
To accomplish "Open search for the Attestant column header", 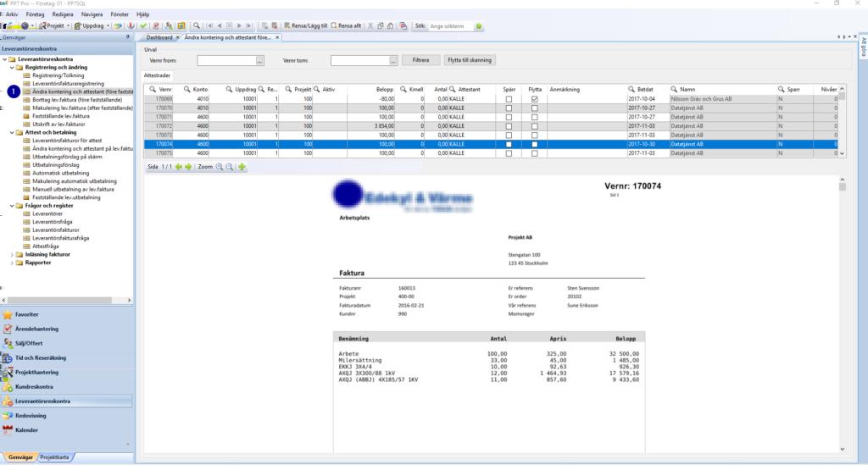I will coord(453,89).
